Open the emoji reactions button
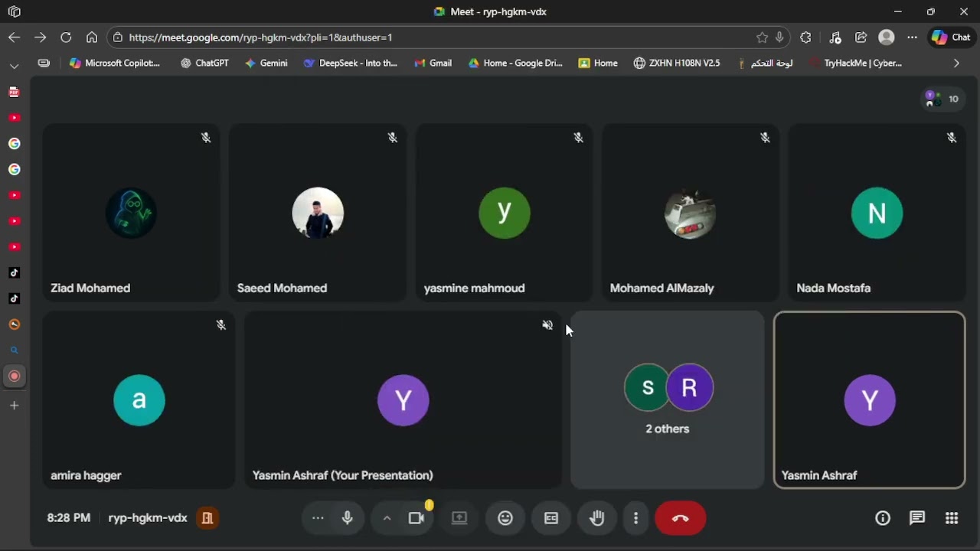Image resolution: width=980 pixels, height=551 pixels. 505,518
